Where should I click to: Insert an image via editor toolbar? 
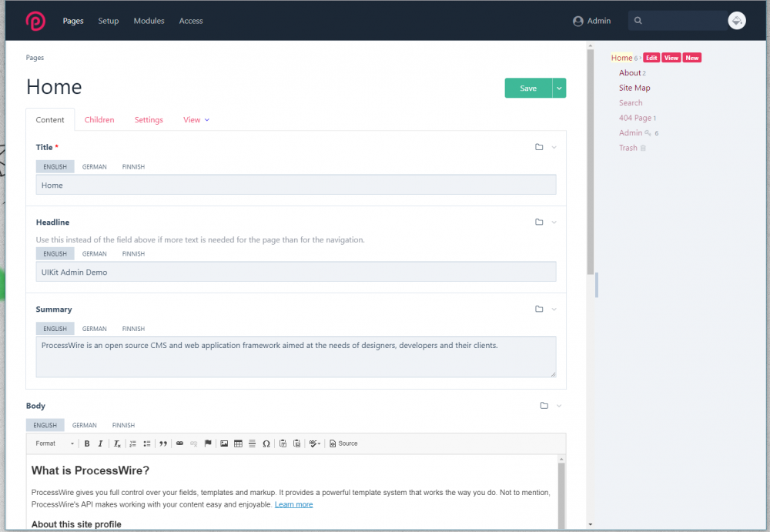click(224, 443)
